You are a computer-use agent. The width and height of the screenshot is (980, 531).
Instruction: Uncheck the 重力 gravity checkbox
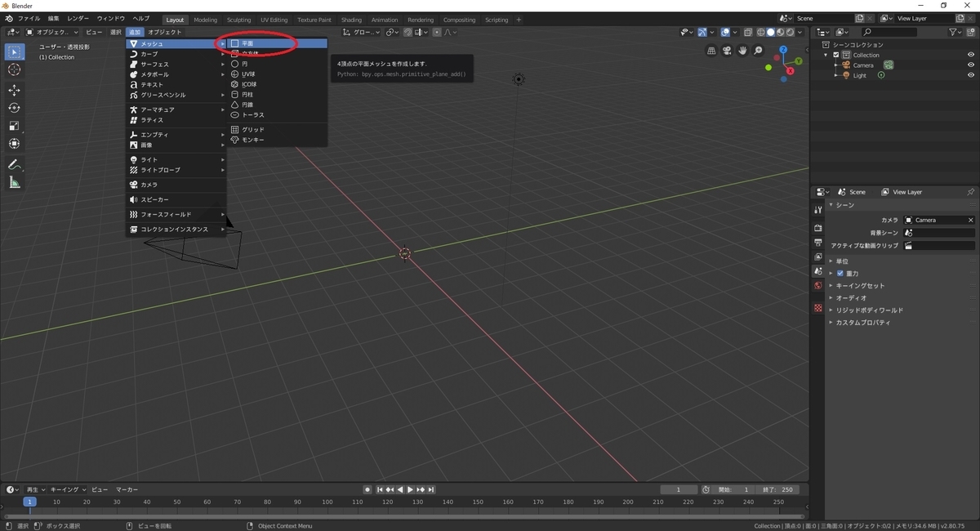840,273
